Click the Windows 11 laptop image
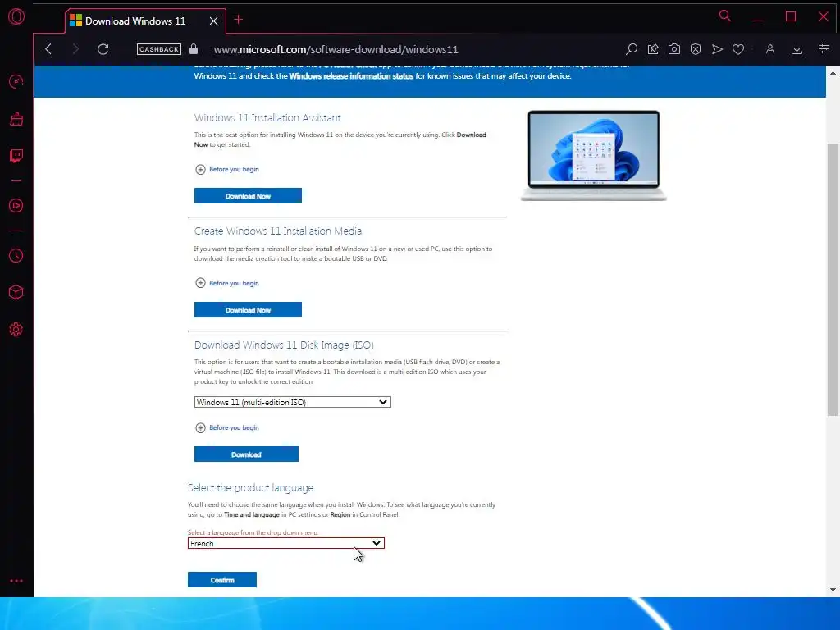This screenshot has height=630, width=840. (x=594, y=155)
